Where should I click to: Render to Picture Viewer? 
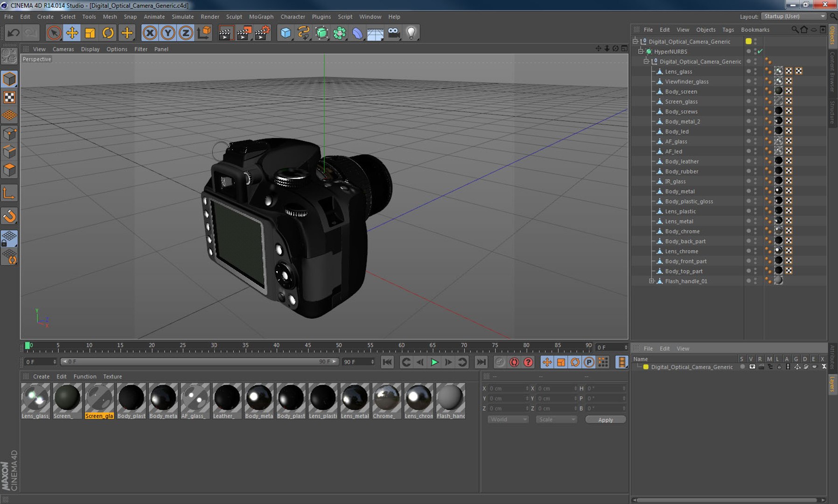tap(244, 33)
